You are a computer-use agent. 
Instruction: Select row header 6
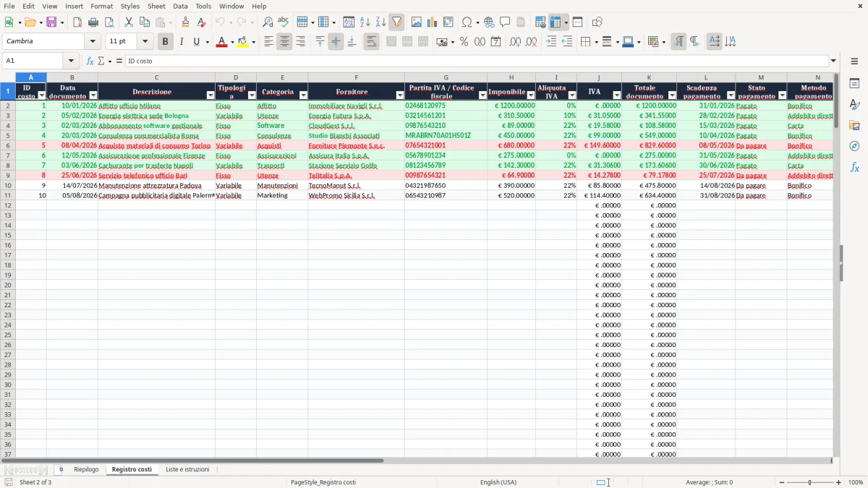pyautogui.click(x=8, y=145)
